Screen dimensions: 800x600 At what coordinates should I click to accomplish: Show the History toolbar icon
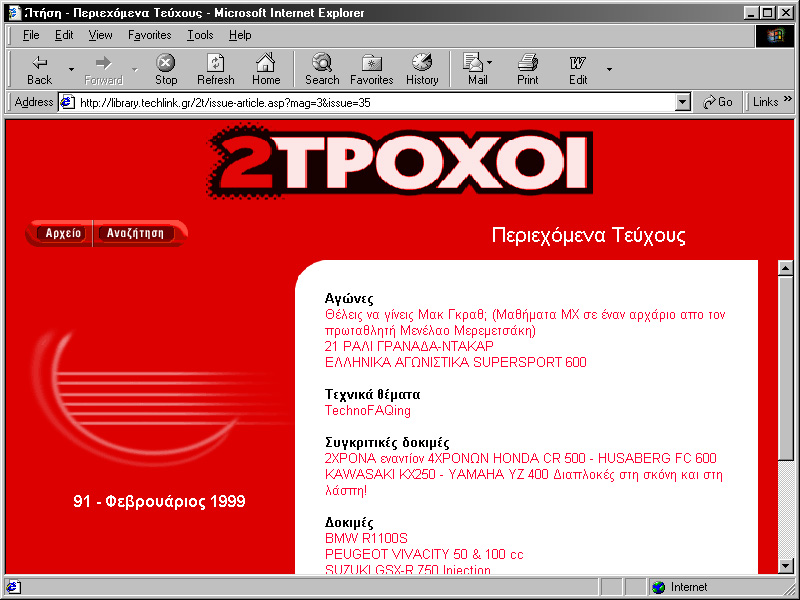422,62
